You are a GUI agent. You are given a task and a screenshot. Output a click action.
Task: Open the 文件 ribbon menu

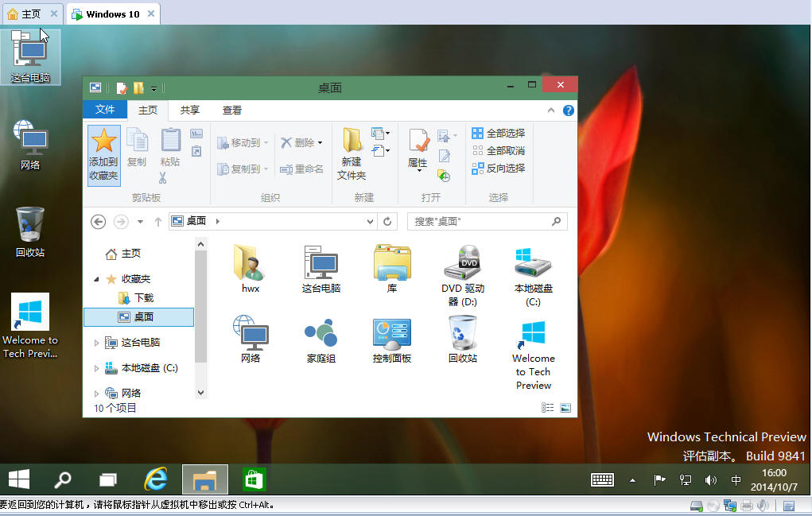pos(105,110)
